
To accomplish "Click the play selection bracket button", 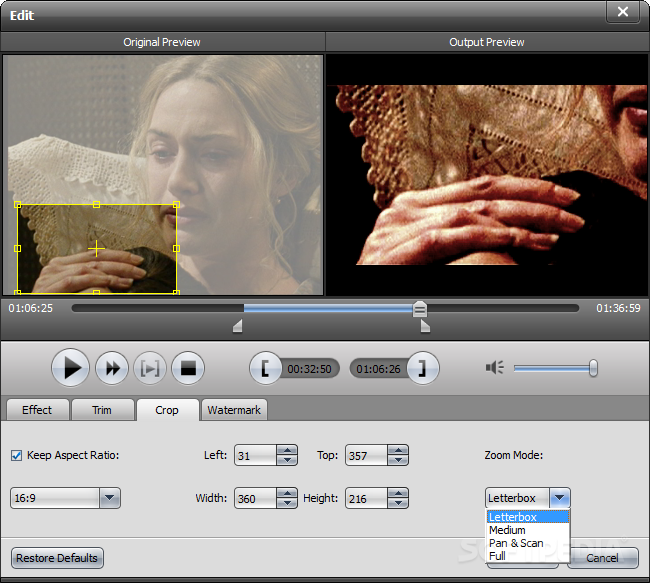I will tap(150, 368).
